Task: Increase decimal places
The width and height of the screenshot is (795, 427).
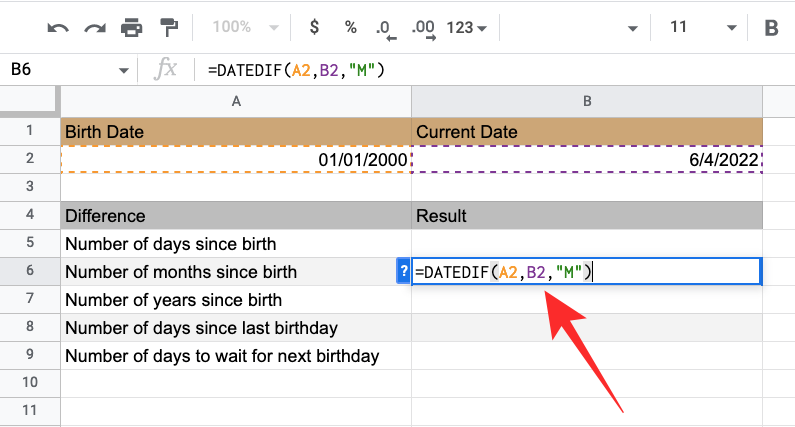Action: click(423, 28)
